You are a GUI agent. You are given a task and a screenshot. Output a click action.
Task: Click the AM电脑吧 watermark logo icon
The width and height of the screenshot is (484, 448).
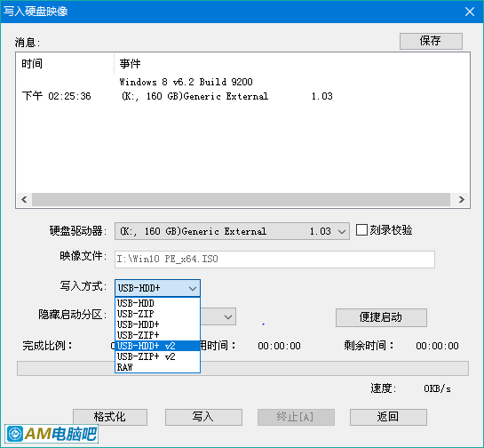(x=15, y=434)
